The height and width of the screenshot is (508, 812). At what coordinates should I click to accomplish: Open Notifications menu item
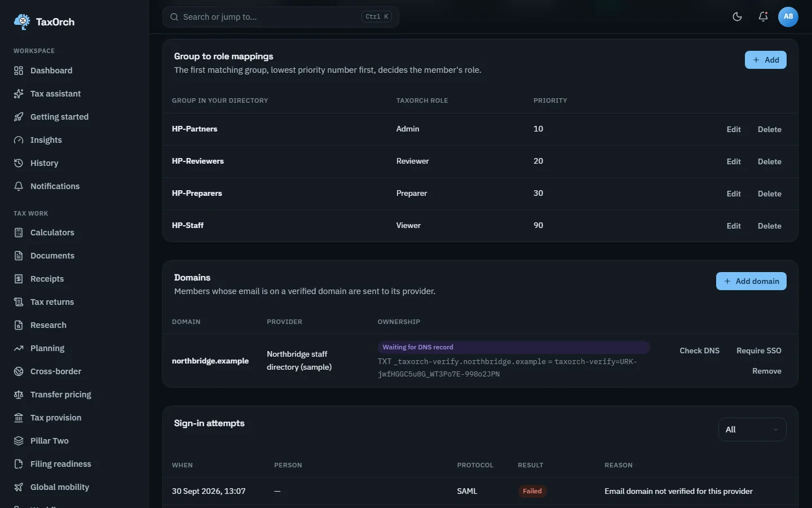[55, 186]
